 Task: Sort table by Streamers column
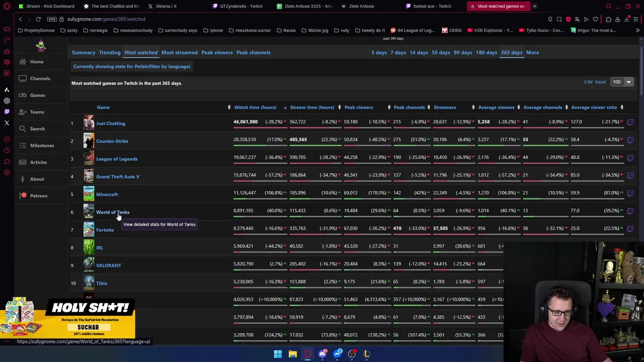(445, 107)
